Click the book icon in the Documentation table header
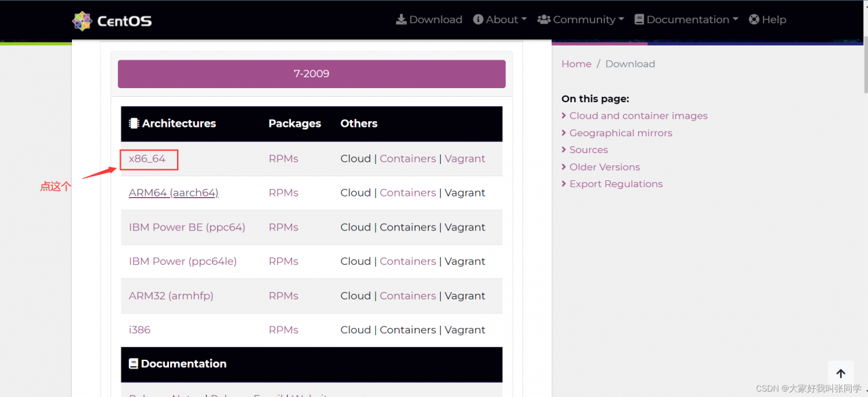 pos(134,364)
